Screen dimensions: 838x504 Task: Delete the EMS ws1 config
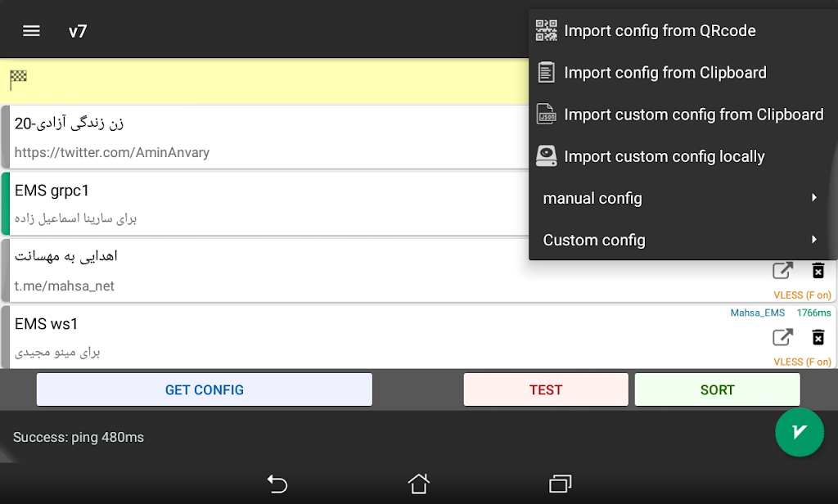point(818,337)
